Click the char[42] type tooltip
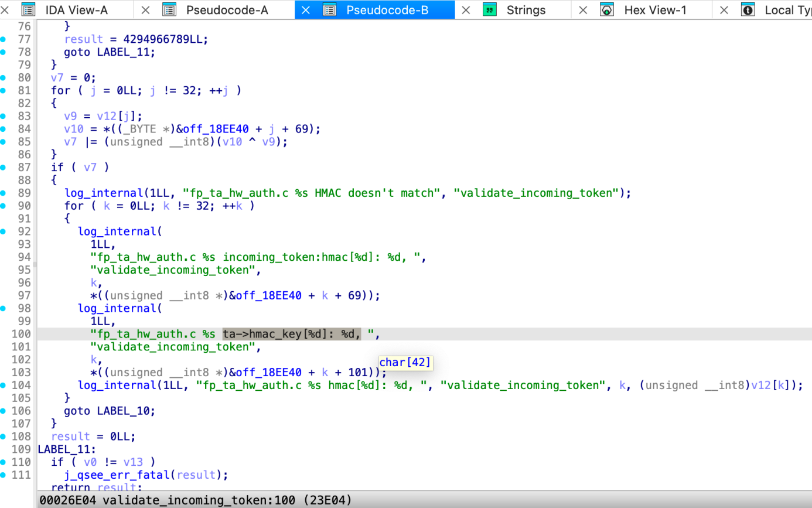 (x=405, y=362)
